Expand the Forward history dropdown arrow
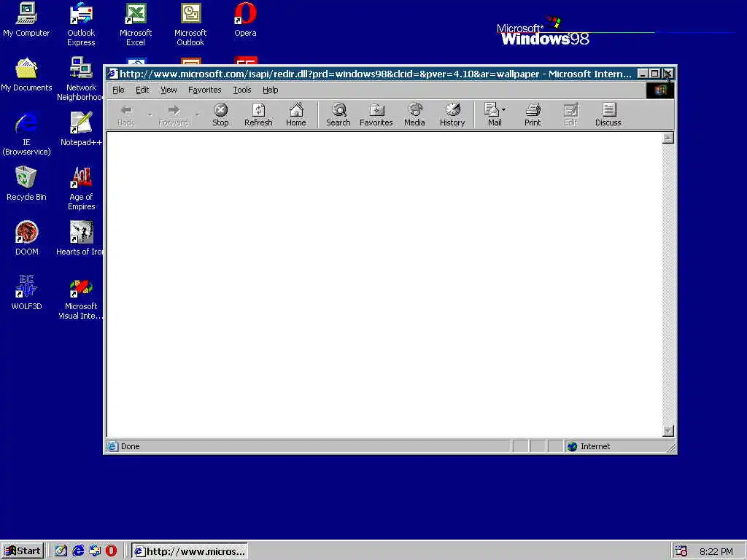747x560 pixels. pyautogui.click(x=197, y=114)
